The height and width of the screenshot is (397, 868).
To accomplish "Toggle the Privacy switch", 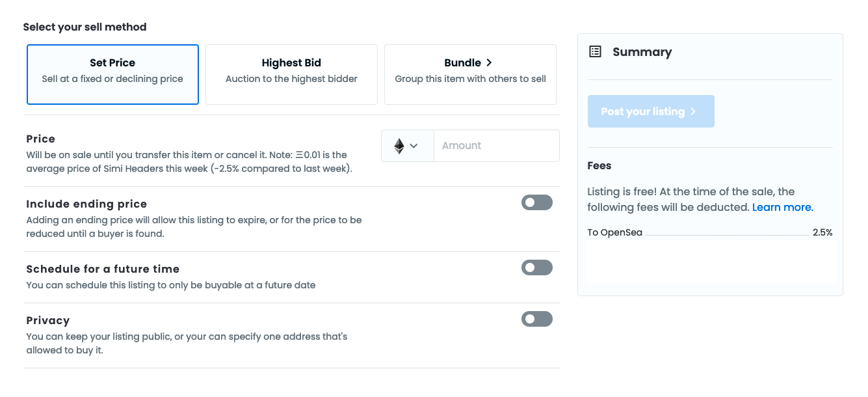I will point(536,319).
